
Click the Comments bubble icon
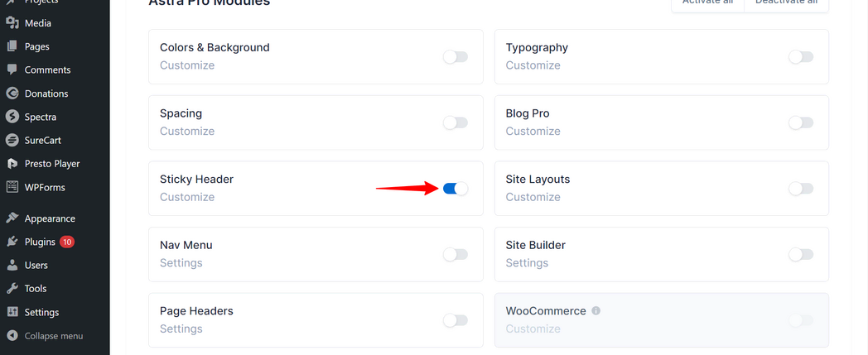12,70
